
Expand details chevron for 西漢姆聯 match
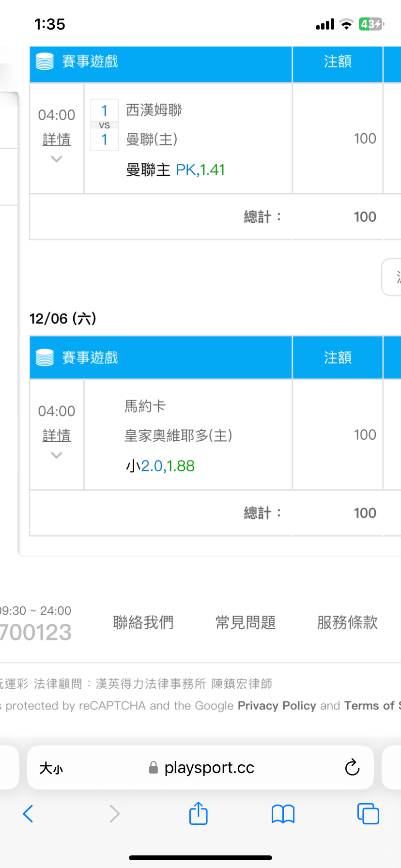point(57,159)
